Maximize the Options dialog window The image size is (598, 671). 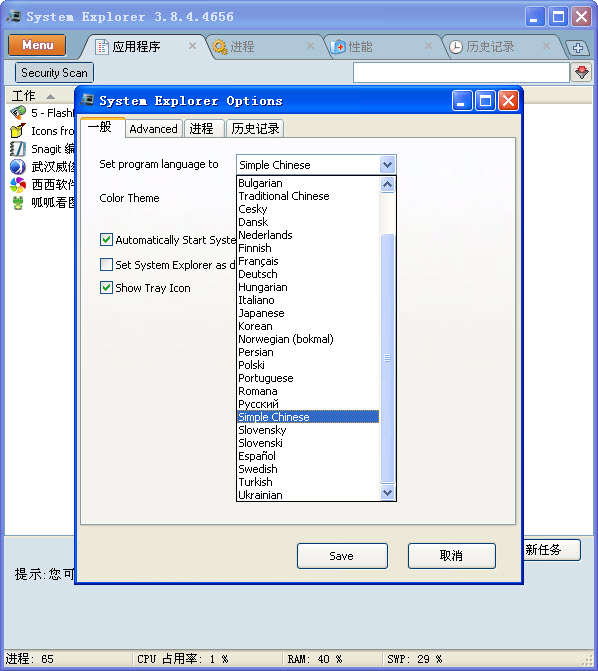coord(485,101)
